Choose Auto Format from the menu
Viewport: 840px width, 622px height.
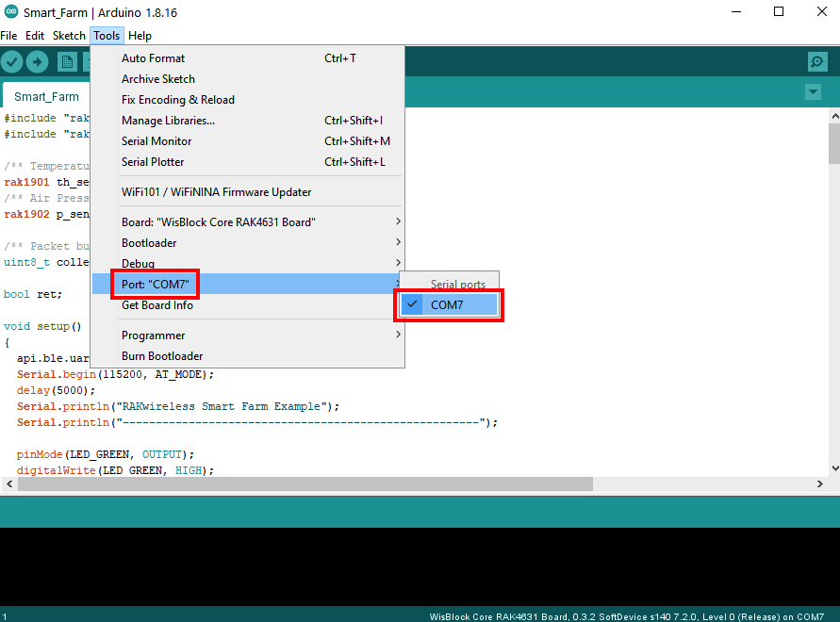point(248,57)
